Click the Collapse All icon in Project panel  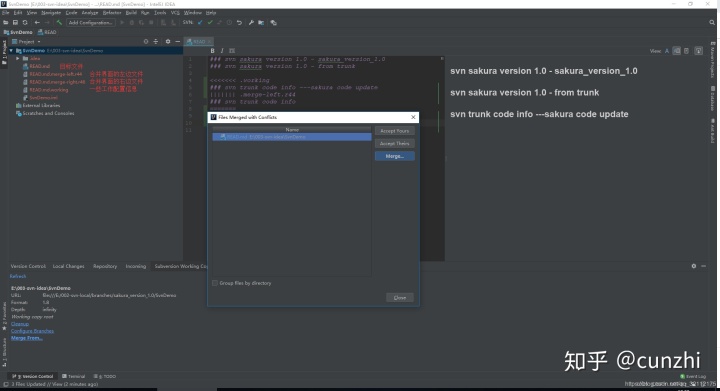(156, 41)
